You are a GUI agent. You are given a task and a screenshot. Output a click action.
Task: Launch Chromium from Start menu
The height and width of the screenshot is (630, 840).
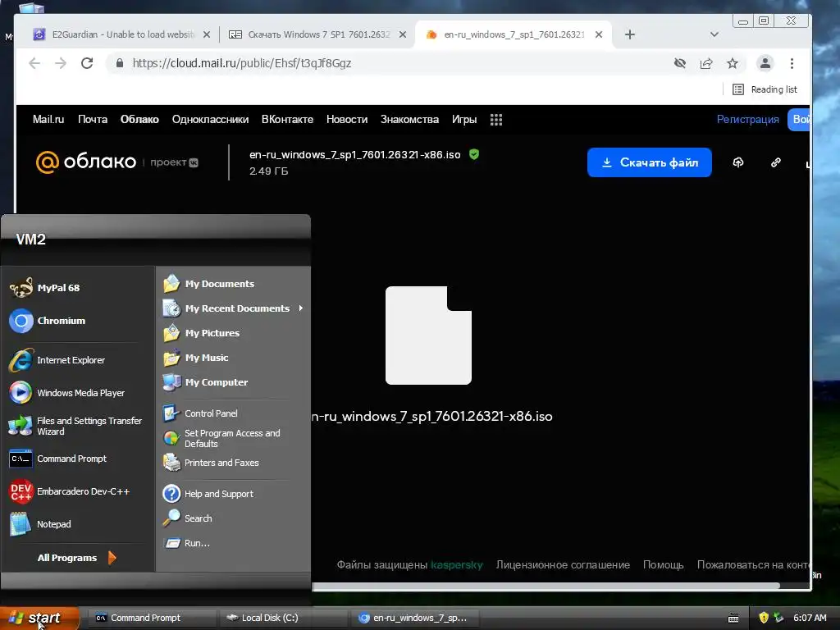(x=48, y=321)
